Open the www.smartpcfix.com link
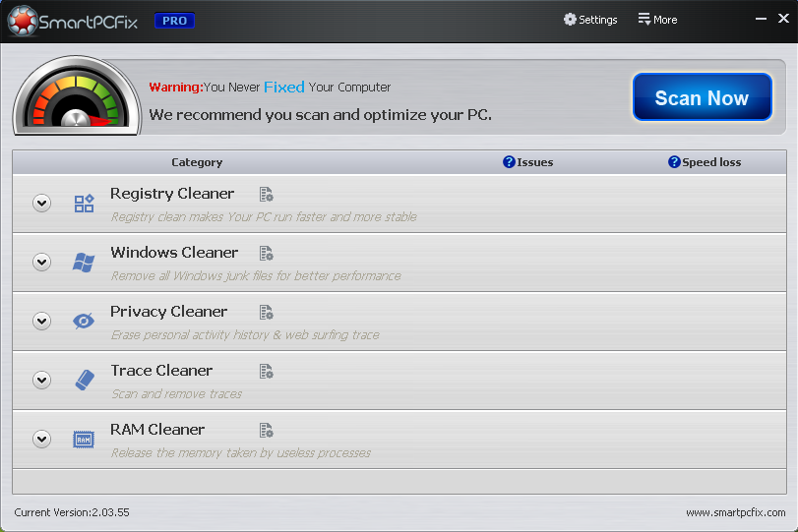This screenshot has height=532, width=798. pos(735,512)
